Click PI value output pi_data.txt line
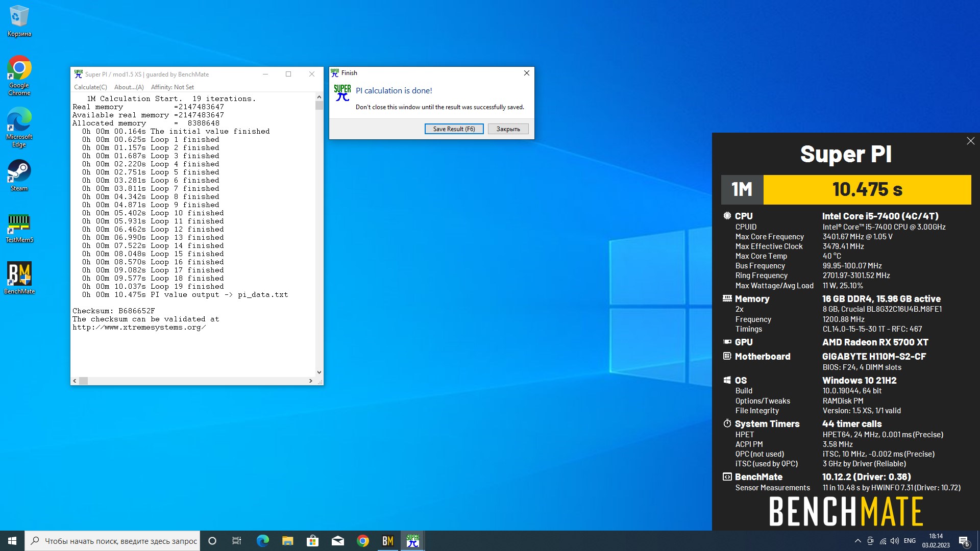980x551 pixels. tap(185, 294)
